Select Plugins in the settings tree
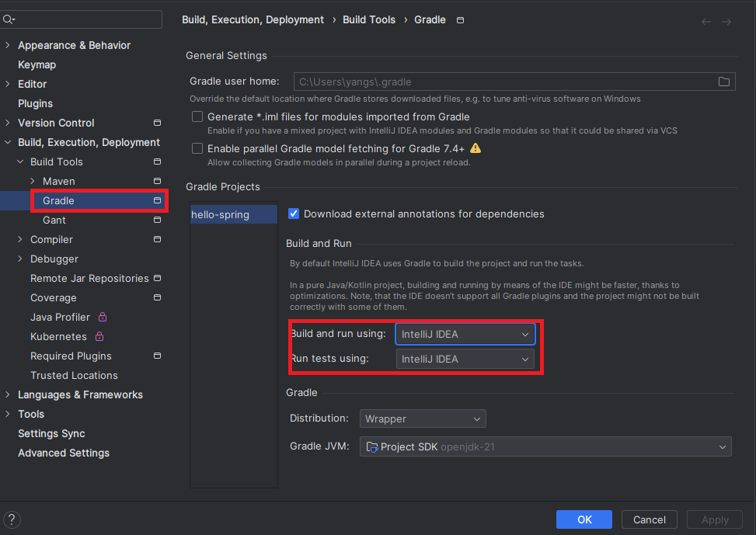This screenshot has height=535, width=756. 35,103
